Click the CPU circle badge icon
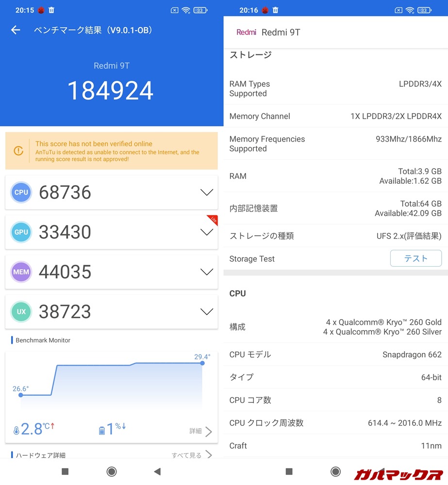Screen dimensions: 448x485 (x=21, y=193)
